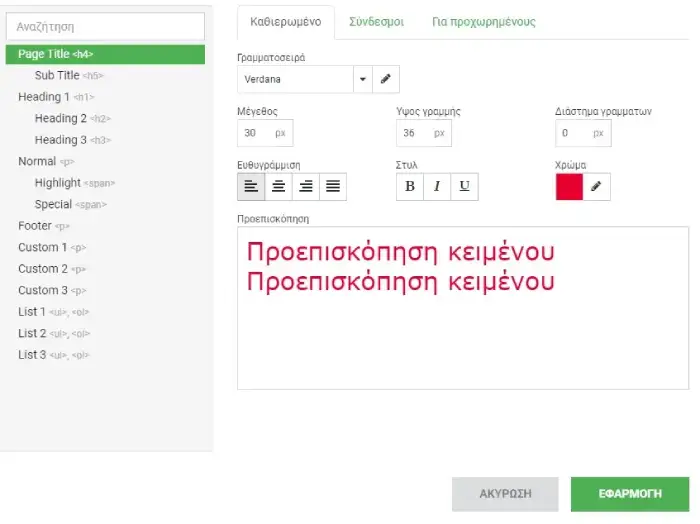Image resolution: width=700 pixels, height=524 pixels.
Task: Select Custom 2 style
Action: pyautogui.click(x=52, y=269)
